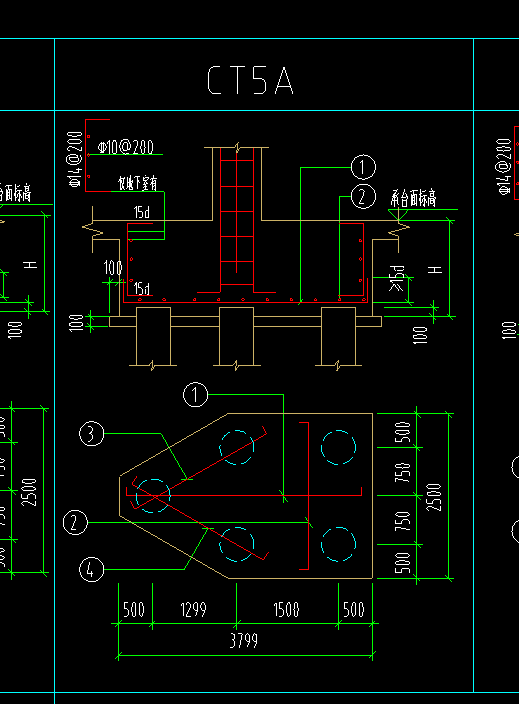
Task: Select callout bubble 1 above the plan view
Action: [x=195, y=395]
